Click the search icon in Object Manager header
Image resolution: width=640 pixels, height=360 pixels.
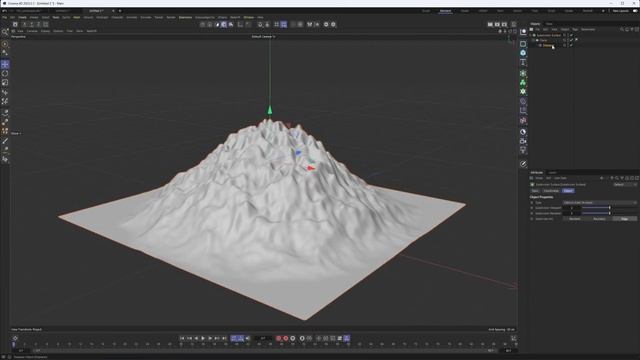click(x=622, y=29)
